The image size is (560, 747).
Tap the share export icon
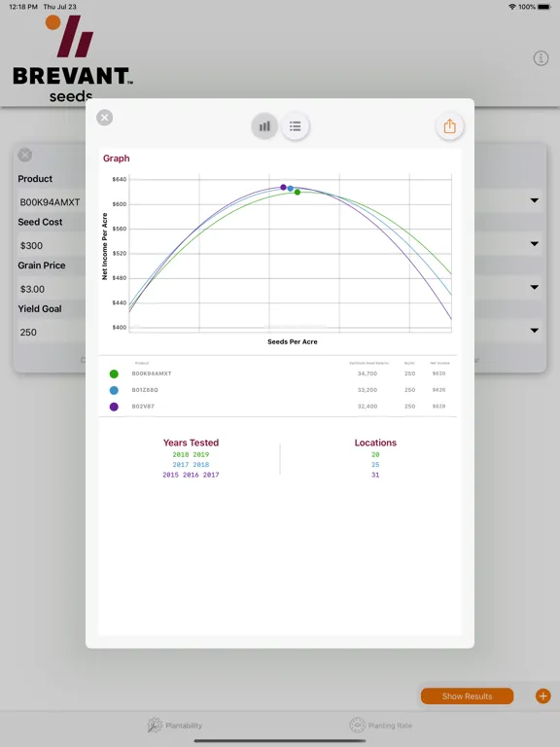tap(449, 126)
